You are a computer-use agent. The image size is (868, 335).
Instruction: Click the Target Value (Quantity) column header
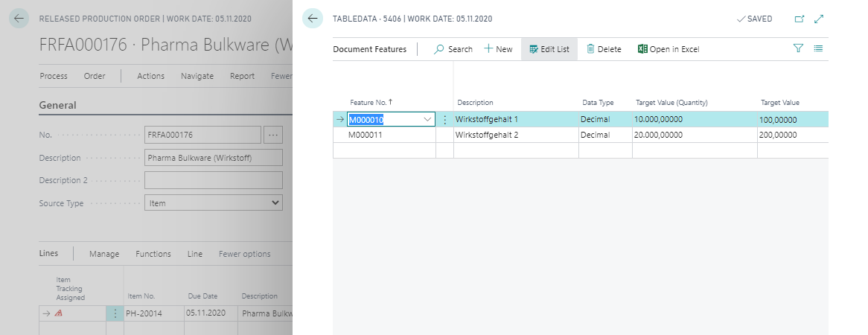tap(671, 103)
